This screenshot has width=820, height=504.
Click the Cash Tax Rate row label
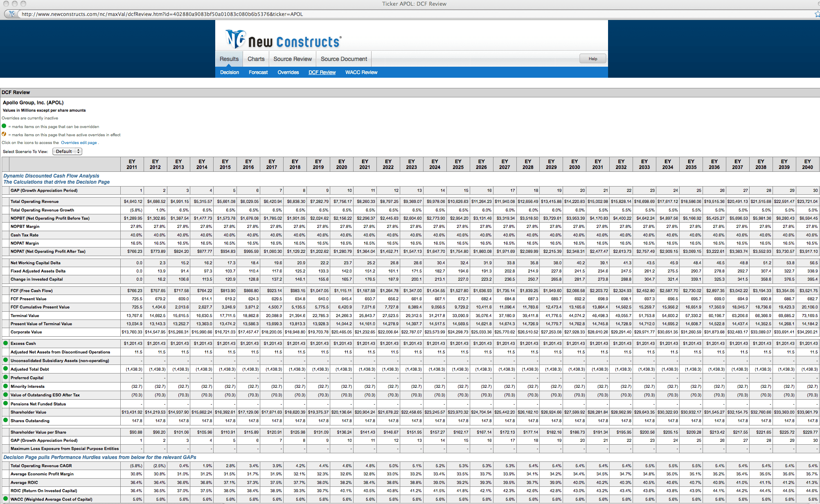click(x=25, y=235)
